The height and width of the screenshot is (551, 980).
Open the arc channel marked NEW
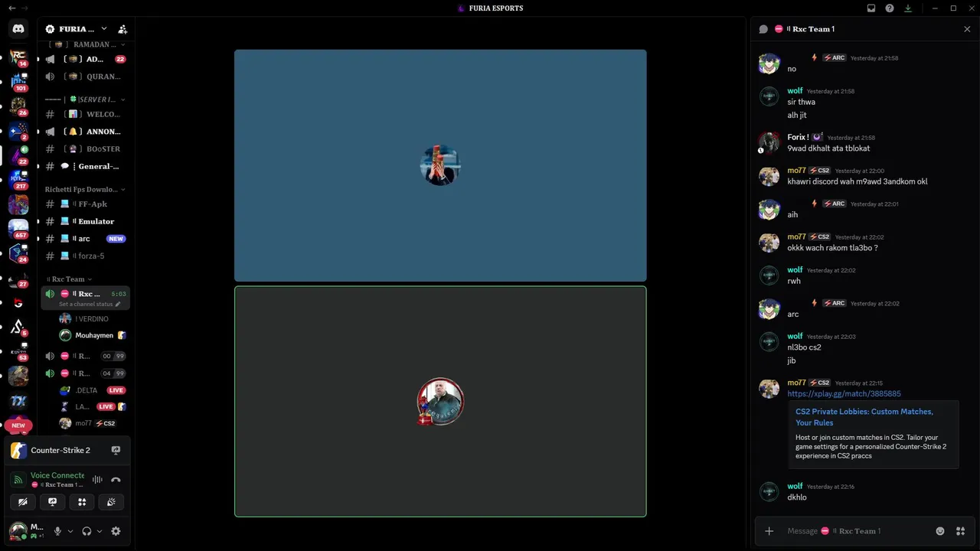point(85,239)
